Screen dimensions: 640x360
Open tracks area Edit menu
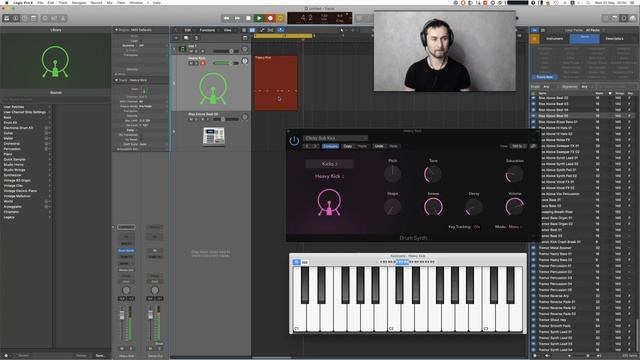coord(188,30)
